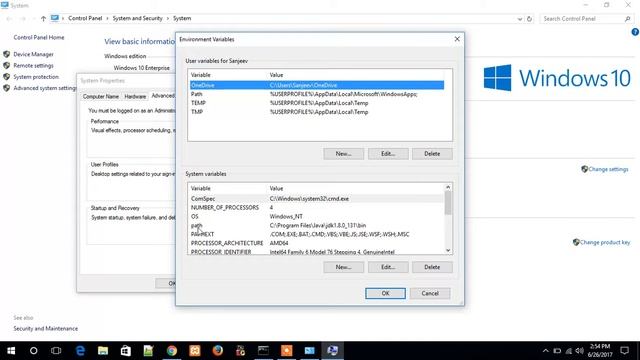Click Delete under User variables

[x=432, y=154]
